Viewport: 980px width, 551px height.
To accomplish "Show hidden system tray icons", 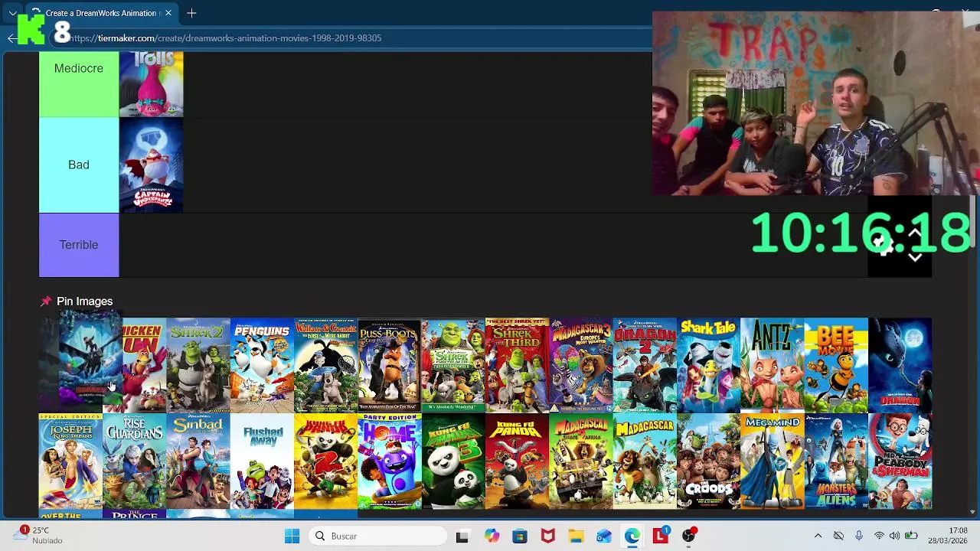I will (x=818, y=536).
